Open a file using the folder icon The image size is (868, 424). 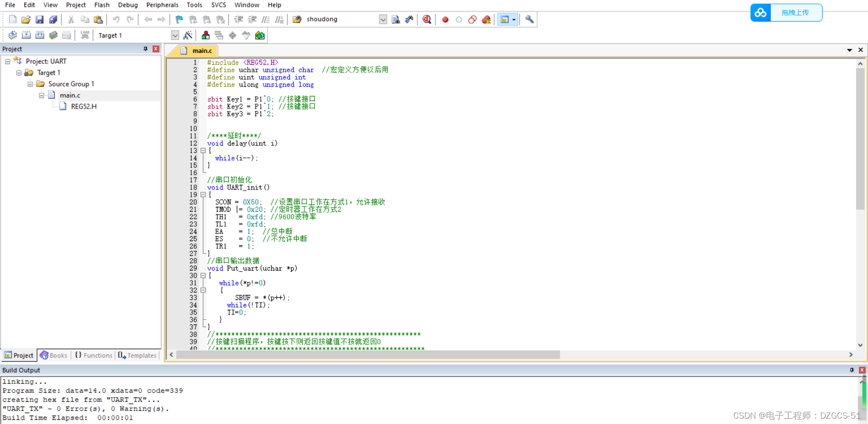click(x=26, y=19)
